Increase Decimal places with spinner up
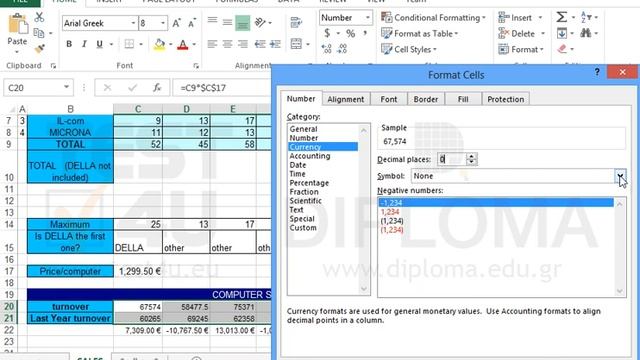Screen dimensions: 640x360 pyautogui.click(x=471, y=156)
